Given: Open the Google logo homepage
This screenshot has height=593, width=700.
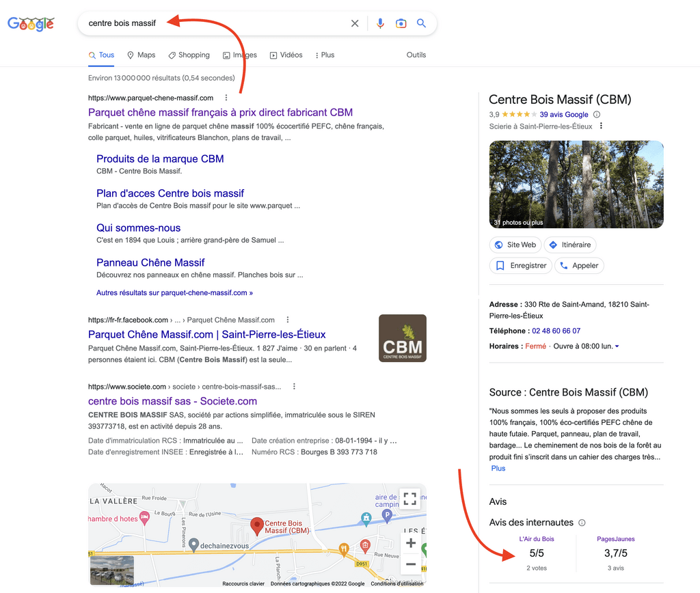Looking at the screenshot, I should 31,24.
